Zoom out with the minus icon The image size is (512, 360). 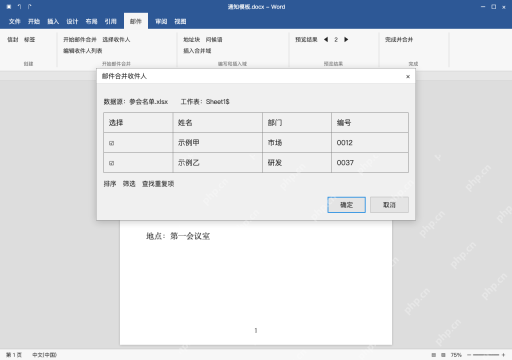(469, 355)
